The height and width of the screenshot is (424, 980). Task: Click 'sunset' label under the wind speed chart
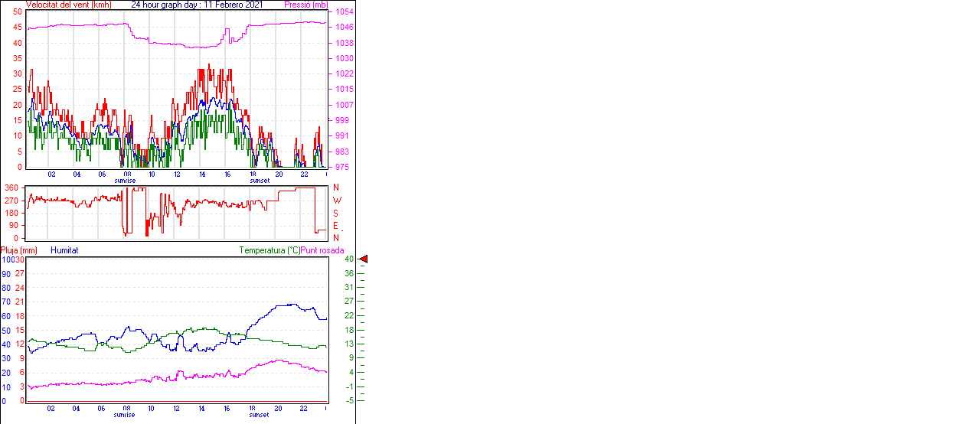tap(260, 181)
